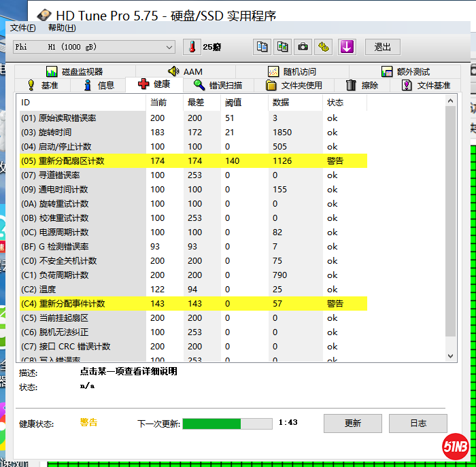The width and height of the screenshot is (476, 467).
Task: Switch to the AAM tab
Action: point(185,71)
